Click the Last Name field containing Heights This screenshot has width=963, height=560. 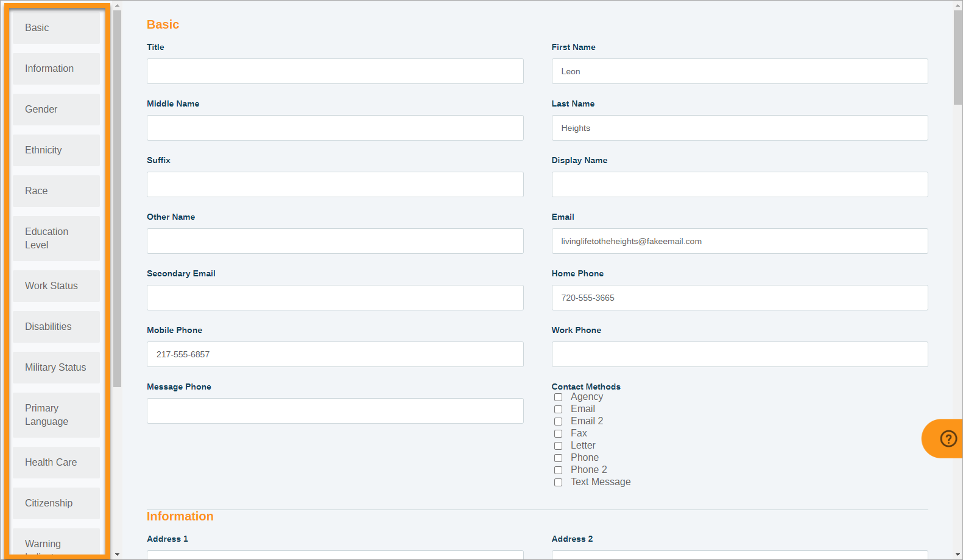tap(739, 128)
